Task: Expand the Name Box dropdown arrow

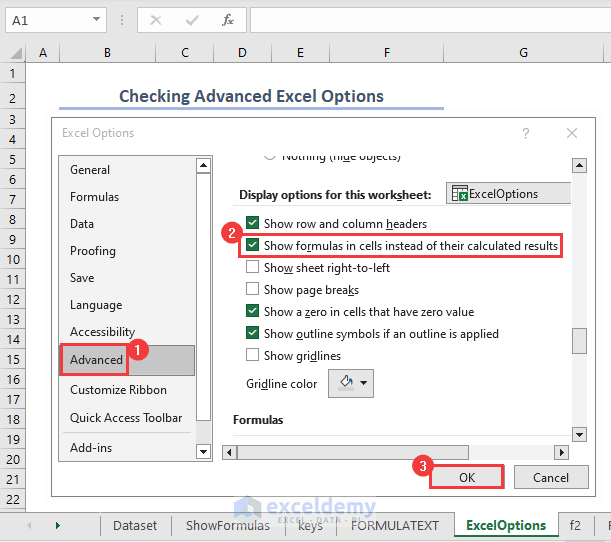Action: pyautogui.click(x=96, y=19)
